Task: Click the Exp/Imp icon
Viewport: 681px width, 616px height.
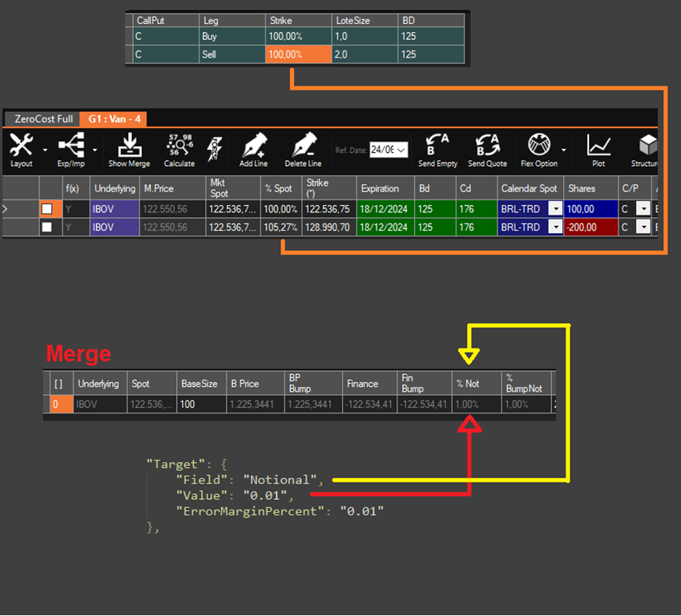Action: 71,147
